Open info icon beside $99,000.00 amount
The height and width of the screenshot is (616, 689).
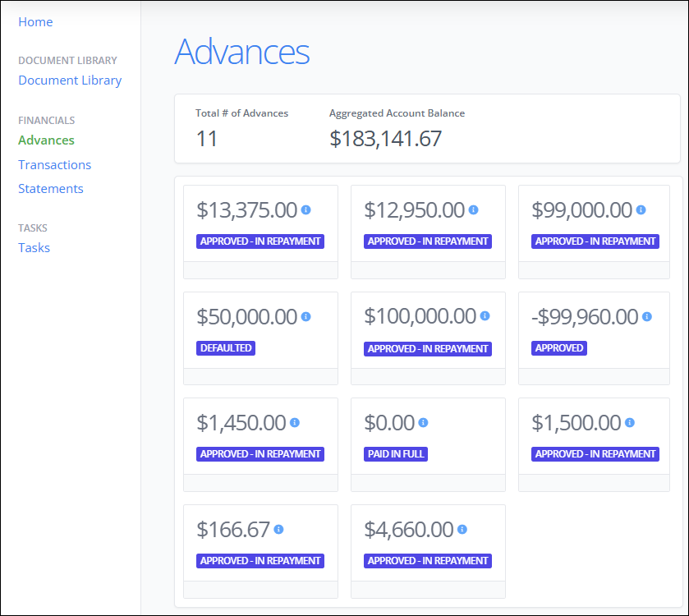click(641, 210)
